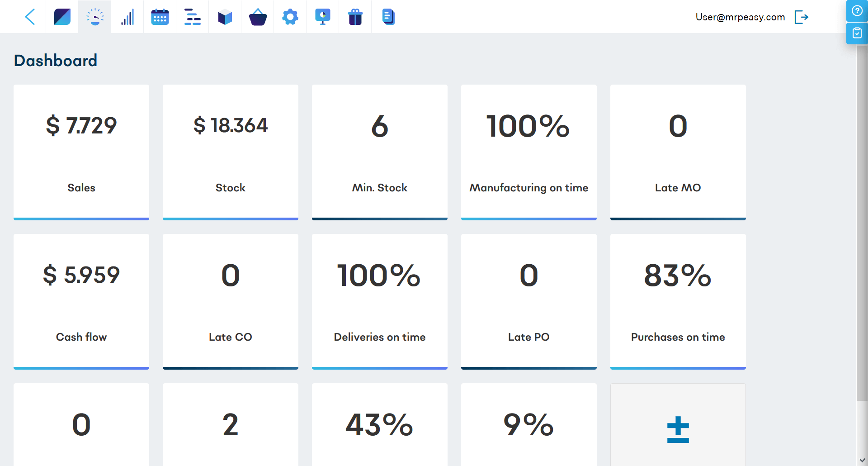Open the Gantt schedule lines icon
The image size is (868, 466).
tap(193, 17)
